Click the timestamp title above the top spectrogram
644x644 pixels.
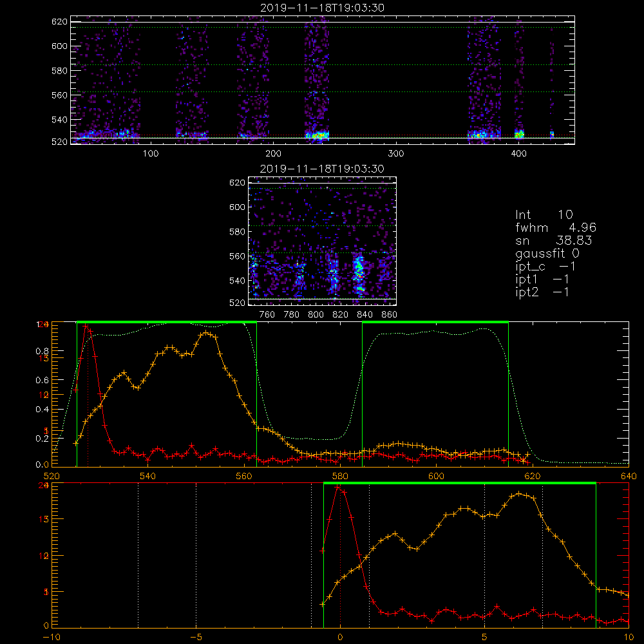pyautogui.click(x=322, y=8)
